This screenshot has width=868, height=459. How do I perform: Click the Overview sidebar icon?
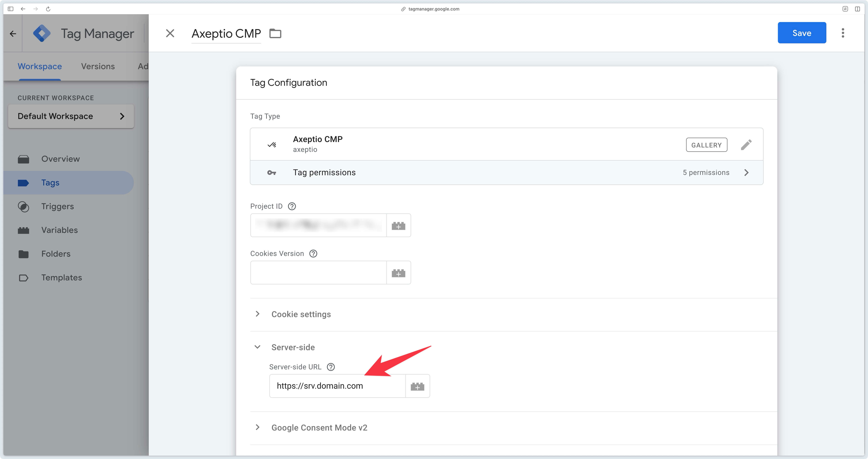pyautogui.click(x=23, y=159)
